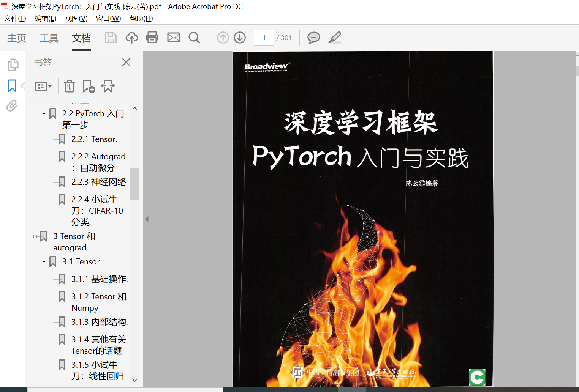Jump to bookmark 2.2.4 小试牛刀 CIFAR-10
Viewport: 579px width, 392px height.
97,211
